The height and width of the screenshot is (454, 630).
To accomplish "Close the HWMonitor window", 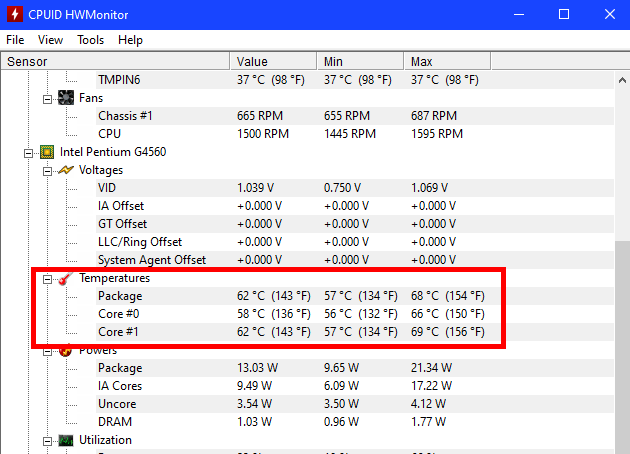I will 610,14.
